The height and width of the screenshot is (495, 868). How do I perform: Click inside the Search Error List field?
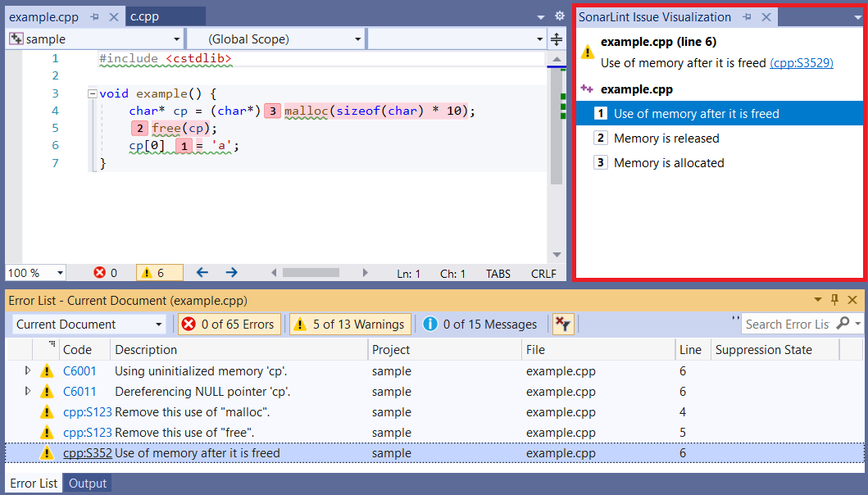tap(787, 324)
